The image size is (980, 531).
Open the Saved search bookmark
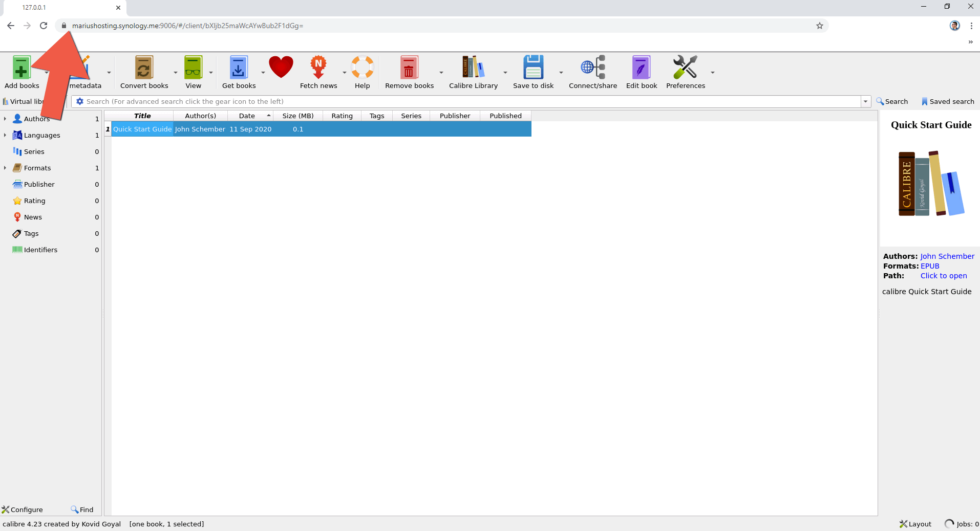948,101
